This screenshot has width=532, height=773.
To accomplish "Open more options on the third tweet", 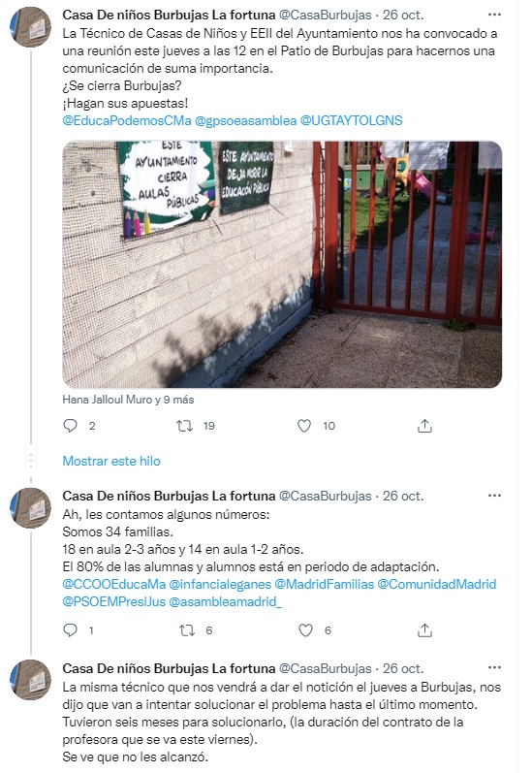I will [494, 668].
